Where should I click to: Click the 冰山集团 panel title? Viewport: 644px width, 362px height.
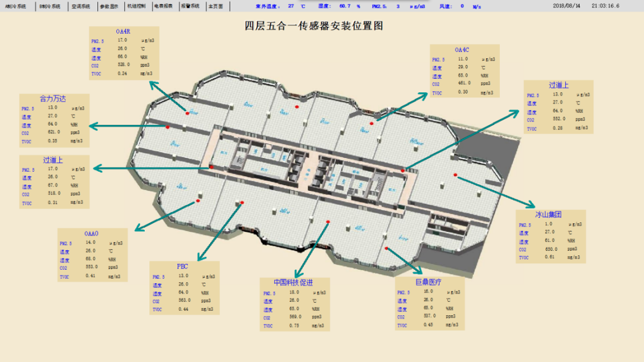(x=548, y=215)
